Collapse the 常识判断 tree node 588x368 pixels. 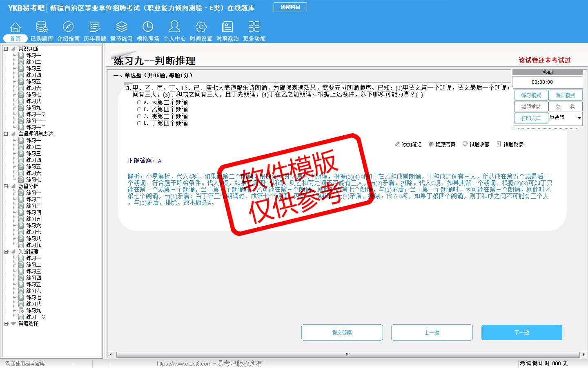(6, 49)
